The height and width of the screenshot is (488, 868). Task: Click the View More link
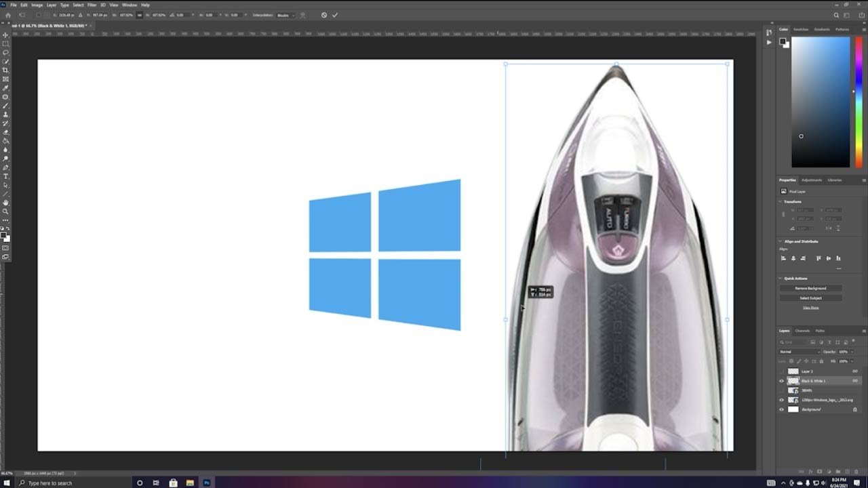(x=811, y=308)
